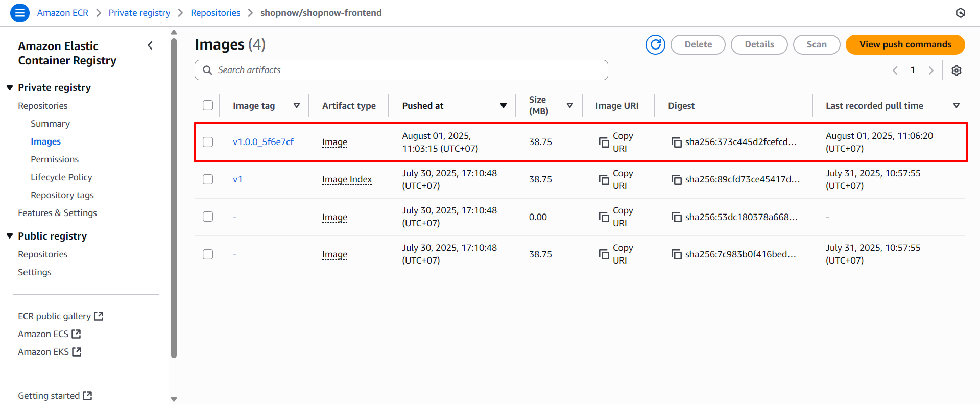This screenshot has height=404, width=980.
Task: Go to next page arrow
Action: tap(931, 70)
